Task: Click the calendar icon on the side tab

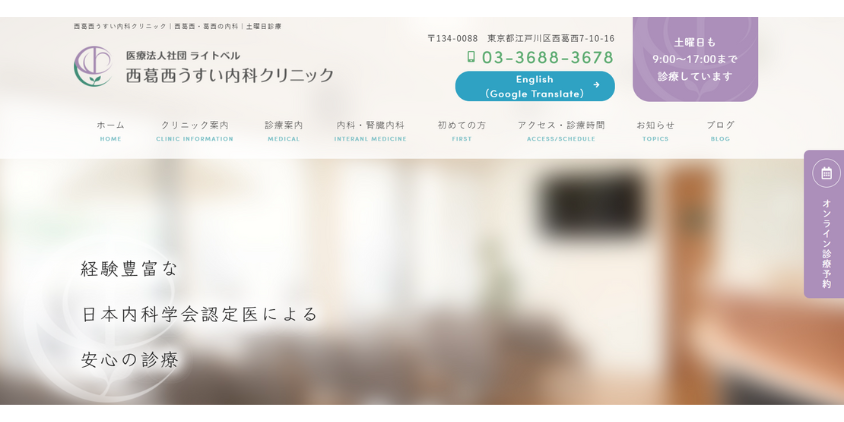Action: pyautogui.click(x=826, y=173)
